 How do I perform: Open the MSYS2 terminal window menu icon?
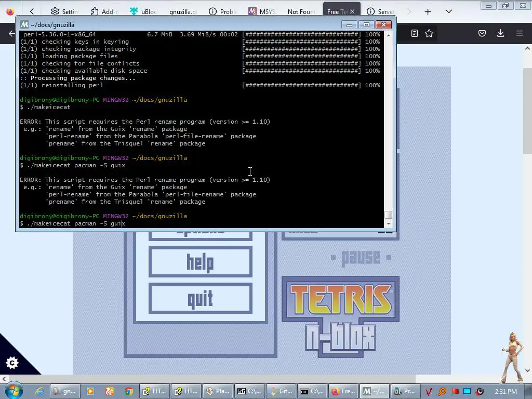(24, 24)
